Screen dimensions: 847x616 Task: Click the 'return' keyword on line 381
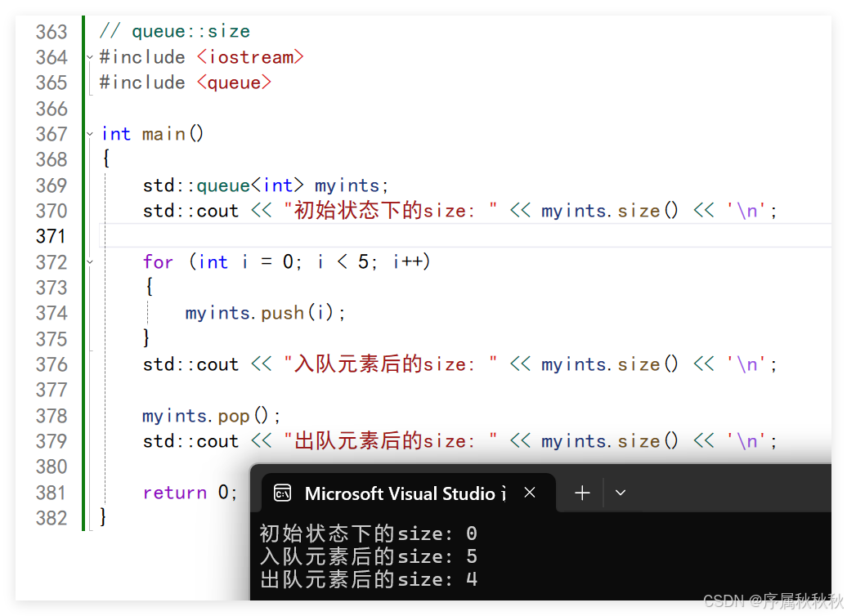click(174, 493)
